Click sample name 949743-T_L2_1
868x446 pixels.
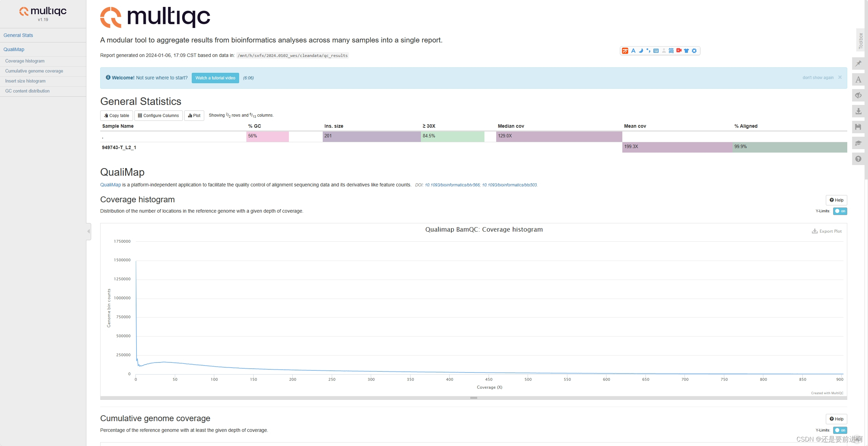119,147
